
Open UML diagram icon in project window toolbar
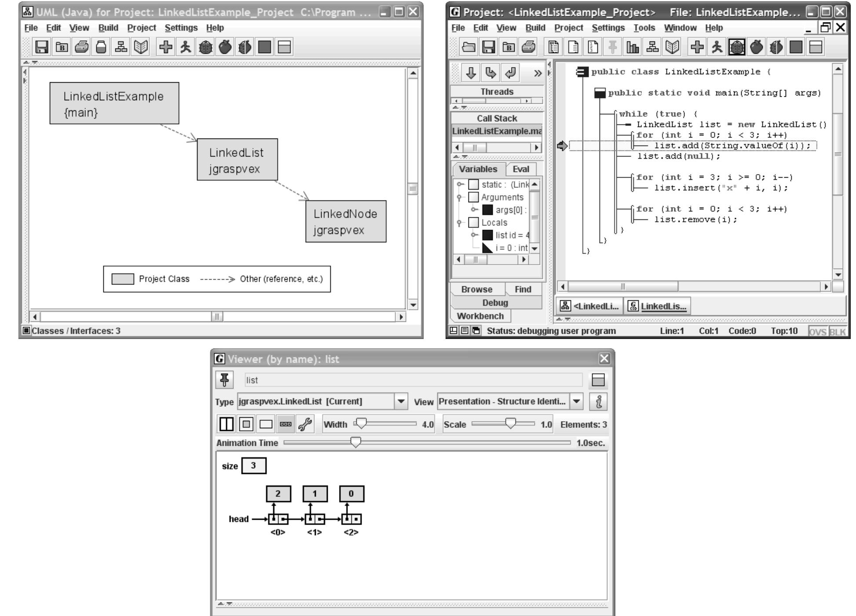(x=652, y=47)
